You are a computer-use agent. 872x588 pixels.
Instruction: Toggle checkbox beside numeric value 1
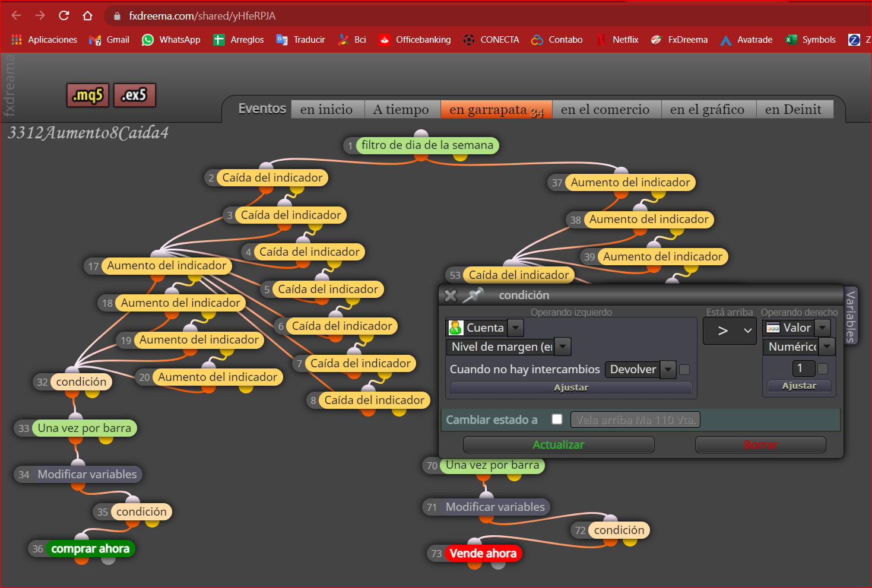pos(823,368)
